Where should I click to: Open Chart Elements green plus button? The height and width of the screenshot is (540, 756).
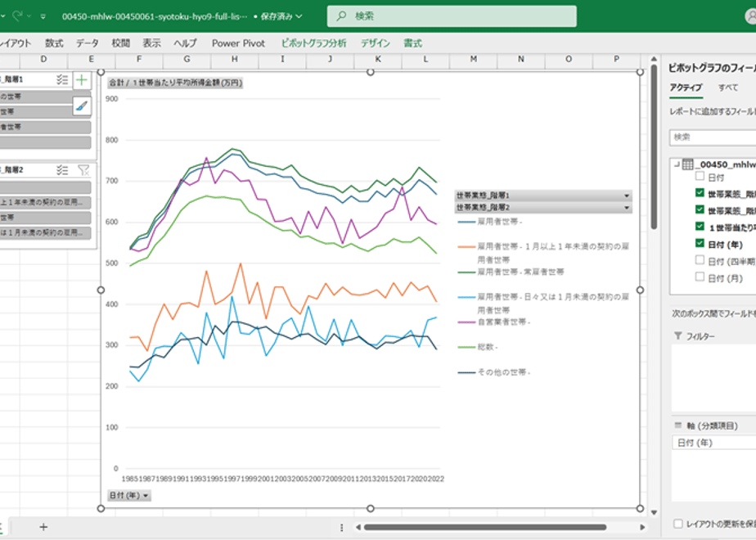click(82, 79)
